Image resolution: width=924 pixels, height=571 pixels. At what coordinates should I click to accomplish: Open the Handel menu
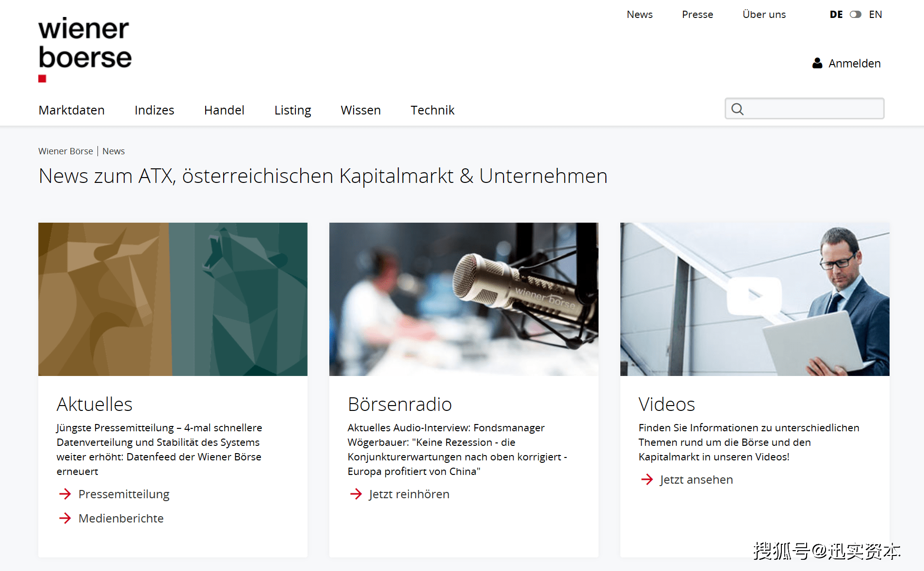point(224,110)
